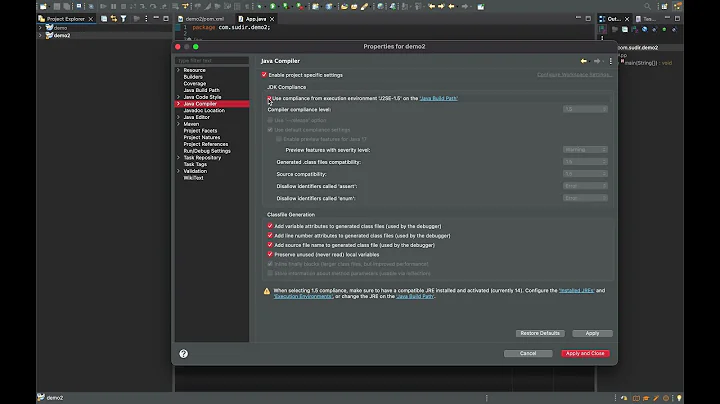Toggle Enable preview features for Java 17
720x404 pixels.
(279, 139)
